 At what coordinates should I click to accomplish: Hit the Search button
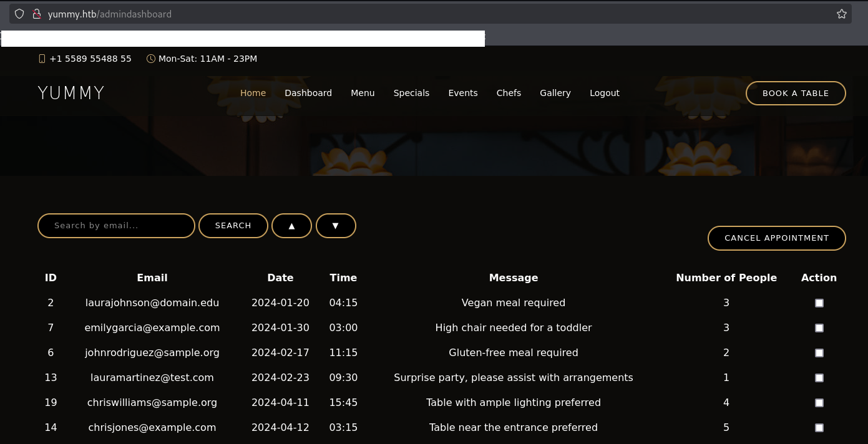pos(233,226)
